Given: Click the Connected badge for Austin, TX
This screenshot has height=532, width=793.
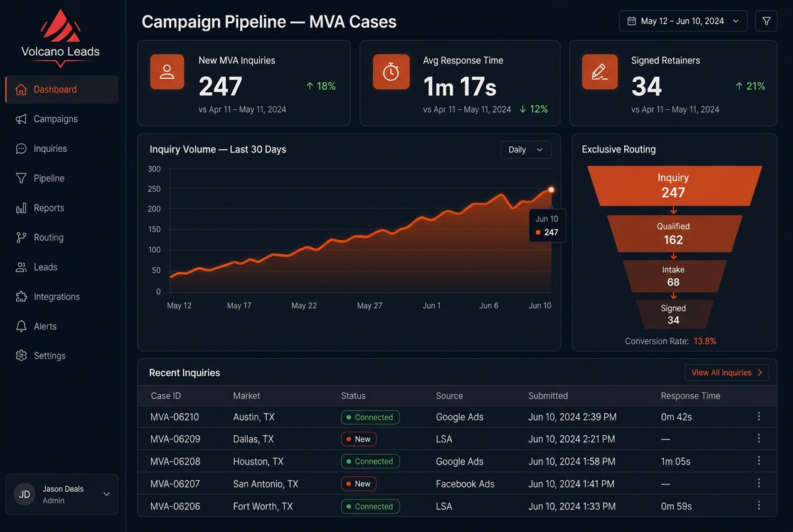Looking at the screenshot, I should click(x=370, y=417).
